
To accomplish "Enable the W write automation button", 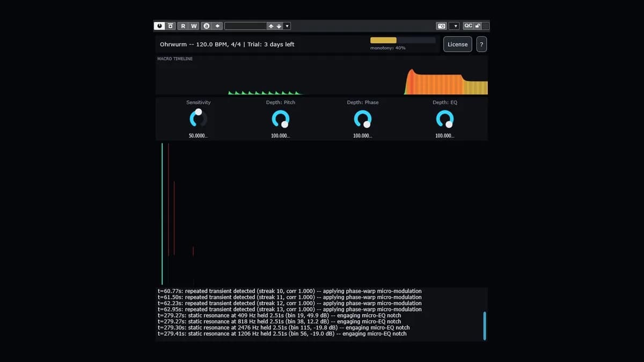I will 194,26.
